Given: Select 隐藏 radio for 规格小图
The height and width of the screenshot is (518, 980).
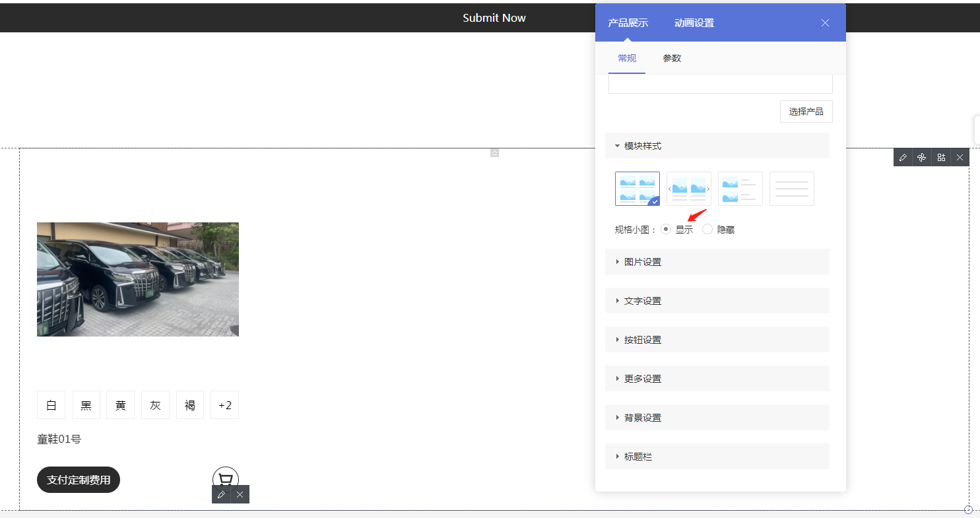Looking at the screenshot, I should click(707, 230).
